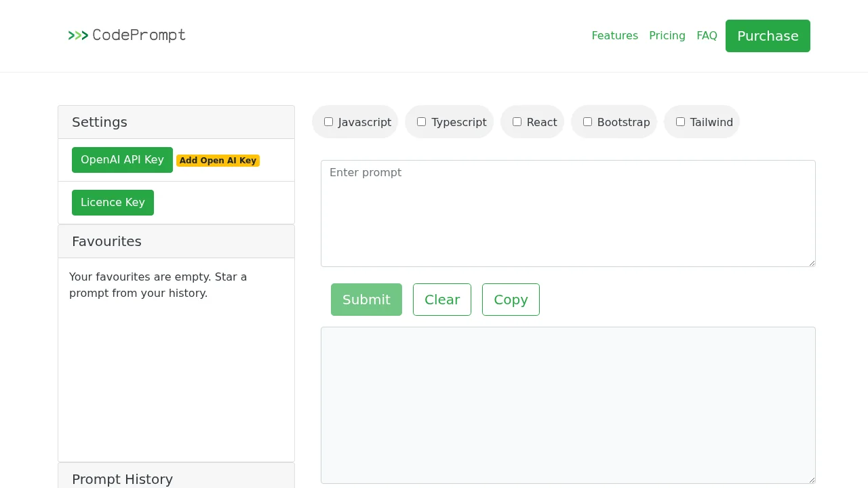Viewport: 868px width, 488px height.
Task: Enable the Javascript checkbox
Action: pos(328,121)
